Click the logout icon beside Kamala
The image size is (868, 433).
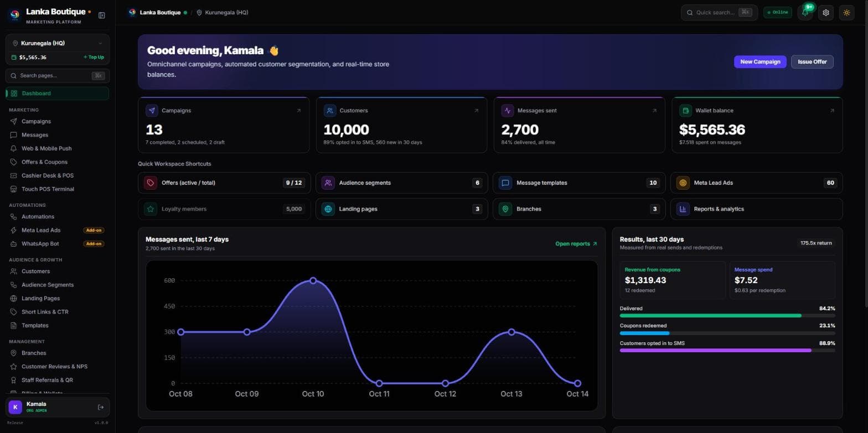[101, 408]
